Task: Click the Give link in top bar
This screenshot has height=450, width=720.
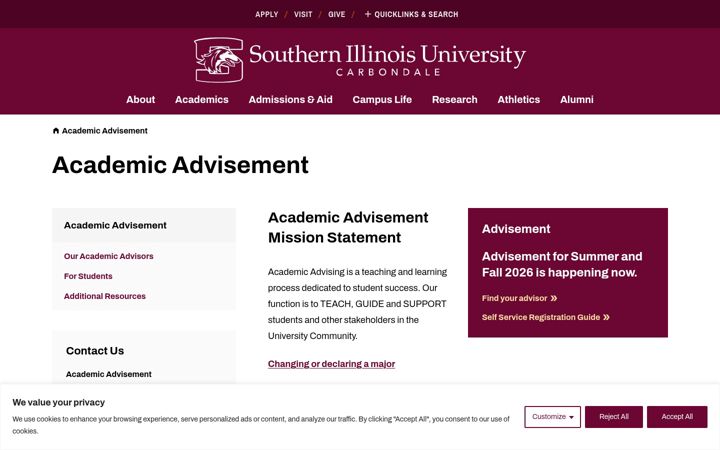Action: tap(337, 14)
